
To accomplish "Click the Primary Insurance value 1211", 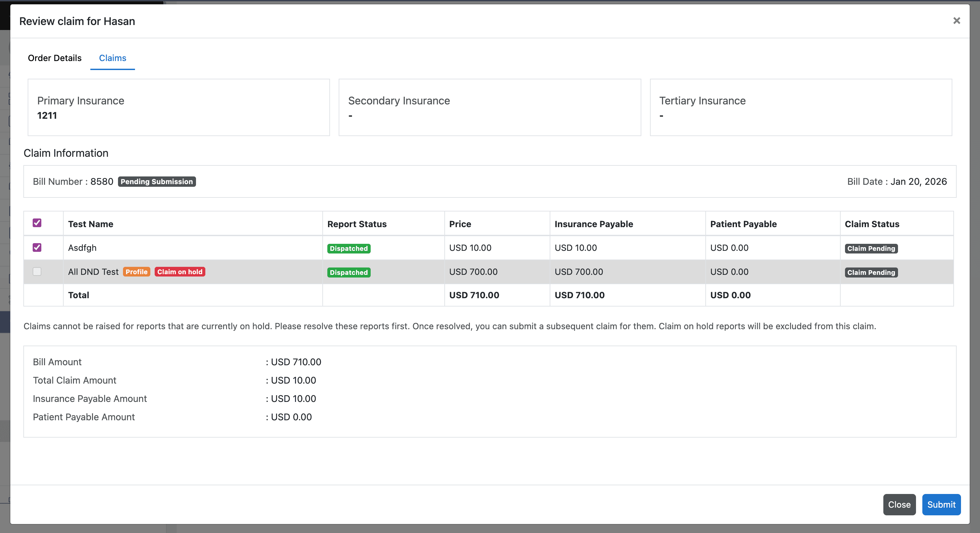I will [47, 115].
